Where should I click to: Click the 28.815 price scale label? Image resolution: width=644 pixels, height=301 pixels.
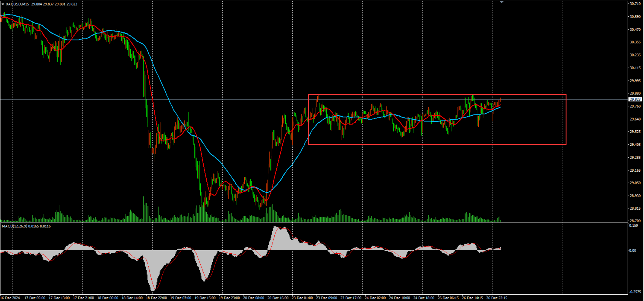click(635, 209)
